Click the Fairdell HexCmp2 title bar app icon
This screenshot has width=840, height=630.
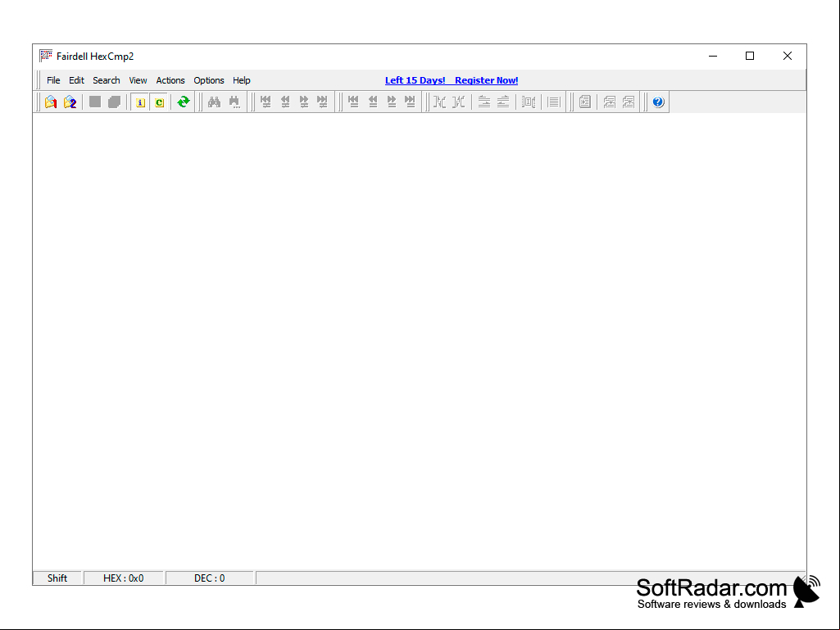(x=46, y=56)
